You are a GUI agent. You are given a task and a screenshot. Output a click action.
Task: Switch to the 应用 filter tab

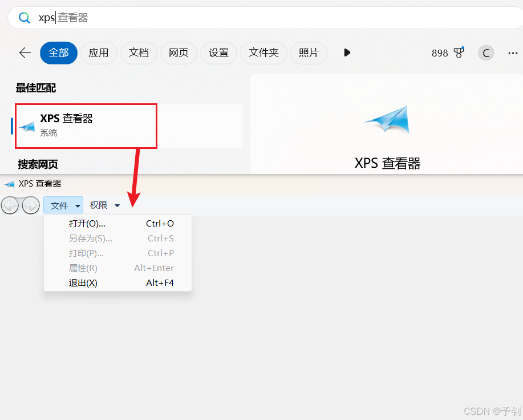(99, 52)
